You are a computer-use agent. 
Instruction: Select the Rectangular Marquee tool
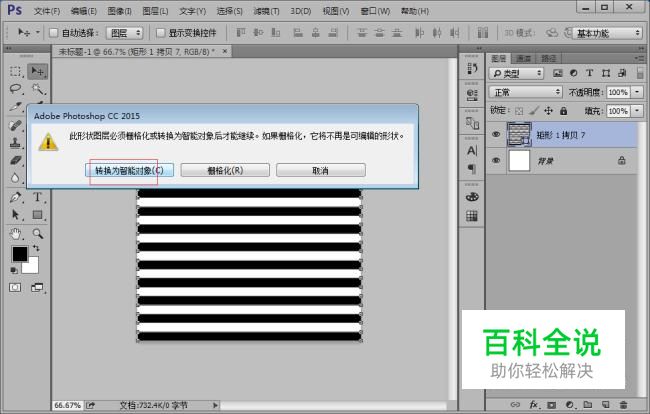[x=15, y=72]
